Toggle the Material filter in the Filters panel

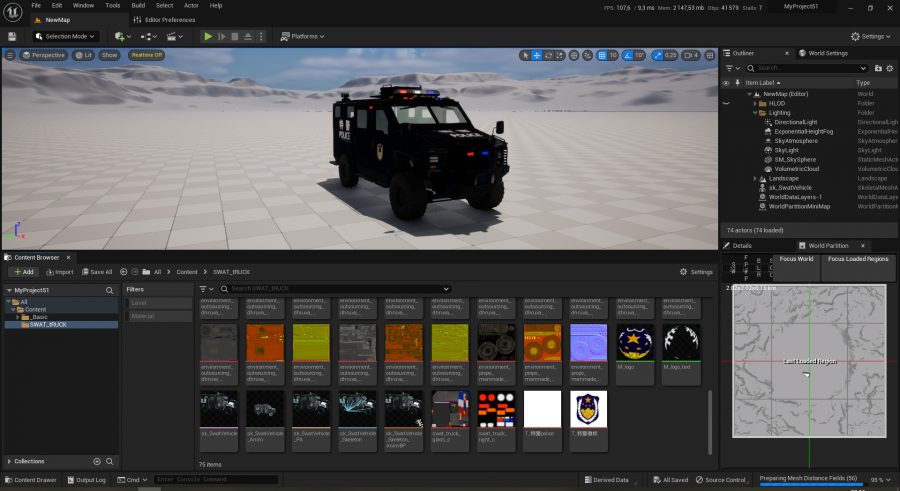click(160, 316)
